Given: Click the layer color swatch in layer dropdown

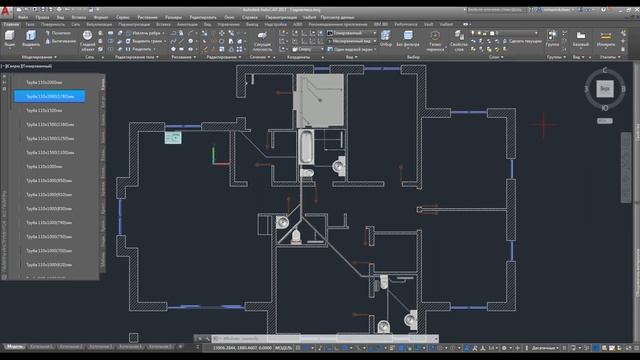Looking at the screenshot, I should (492, 33).
